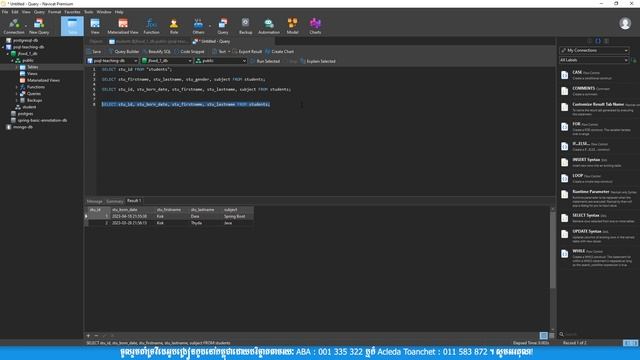Open the COMMENTS code snippet
This screenshot has width=640, height=360.
tap(598, 91)
